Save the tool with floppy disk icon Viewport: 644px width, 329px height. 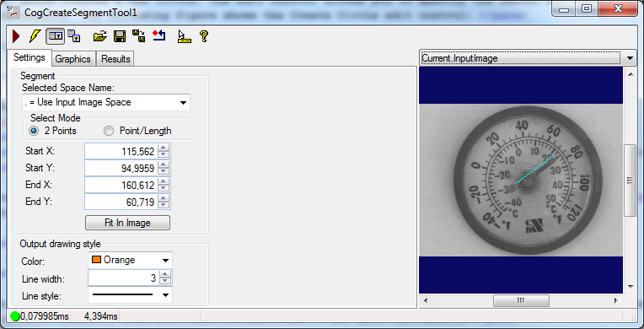coord(120,36)
